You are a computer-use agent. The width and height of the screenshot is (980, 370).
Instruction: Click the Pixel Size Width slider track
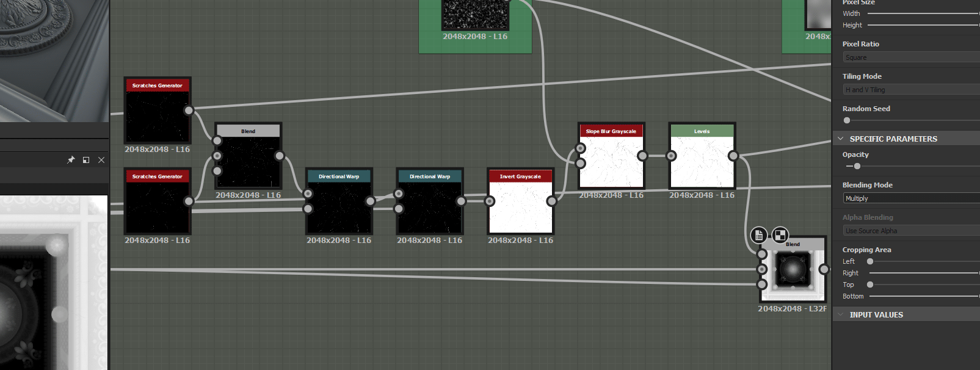click(x=923, y=13)
